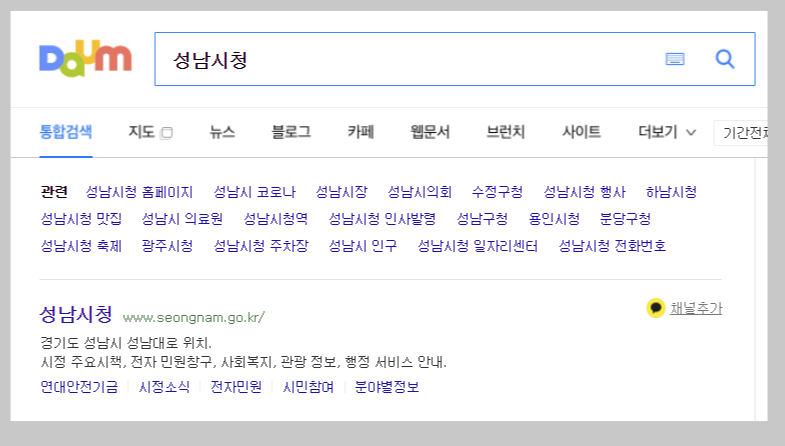This screenshot has width=785, height=446.
Task: Click the Daum logo
Action: click(x=86, y=59)
